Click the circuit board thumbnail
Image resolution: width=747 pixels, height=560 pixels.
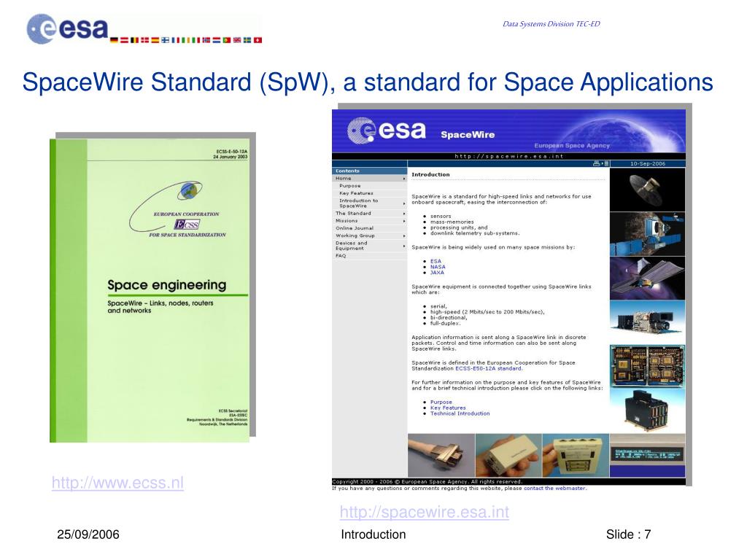point(648,366)
